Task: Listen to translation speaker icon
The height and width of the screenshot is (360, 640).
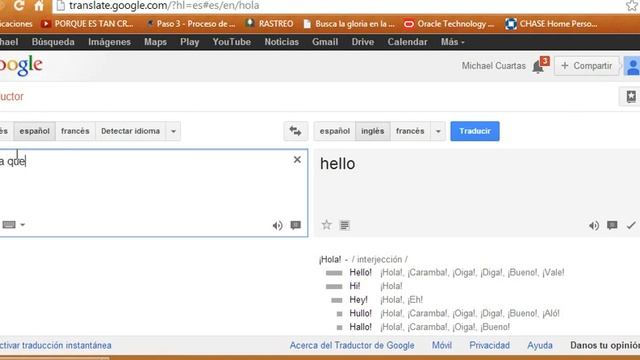Action: (x=594, y=225)
